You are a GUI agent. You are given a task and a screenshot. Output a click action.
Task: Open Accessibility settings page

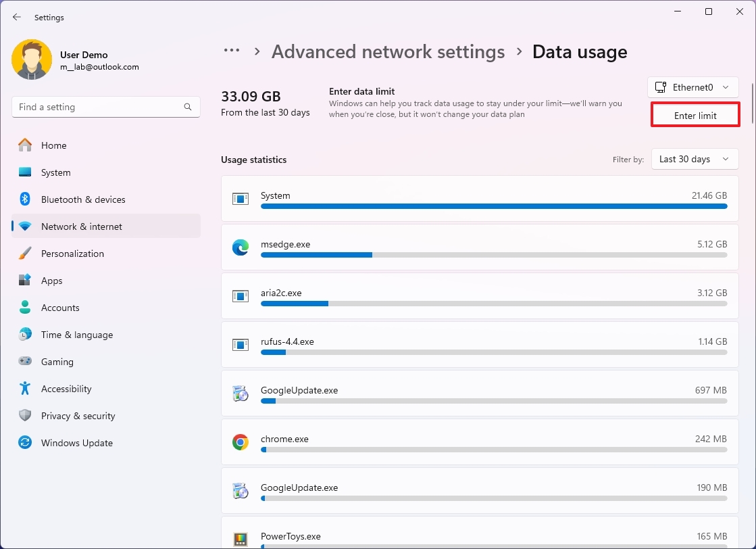pos(106,388)
